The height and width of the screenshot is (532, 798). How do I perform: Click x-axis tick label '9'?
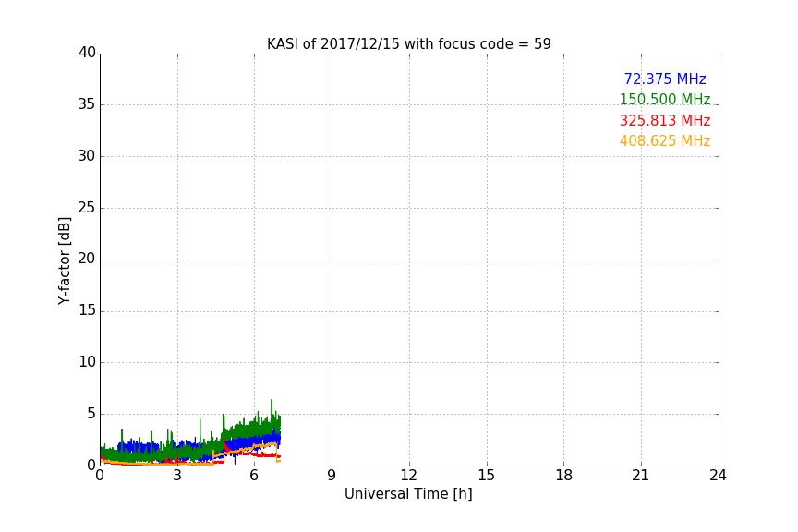click(332, 476)
